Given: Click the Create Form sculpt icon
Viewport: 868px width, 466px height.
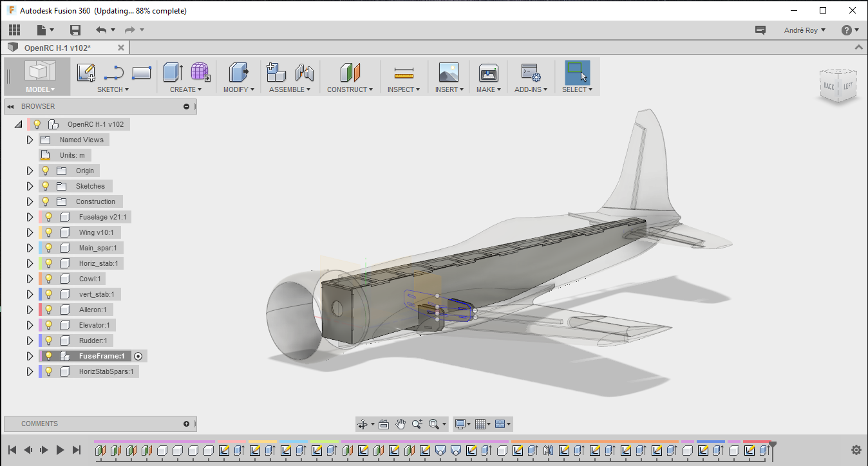Looking at the screenshot, I should tap(200, 72).
